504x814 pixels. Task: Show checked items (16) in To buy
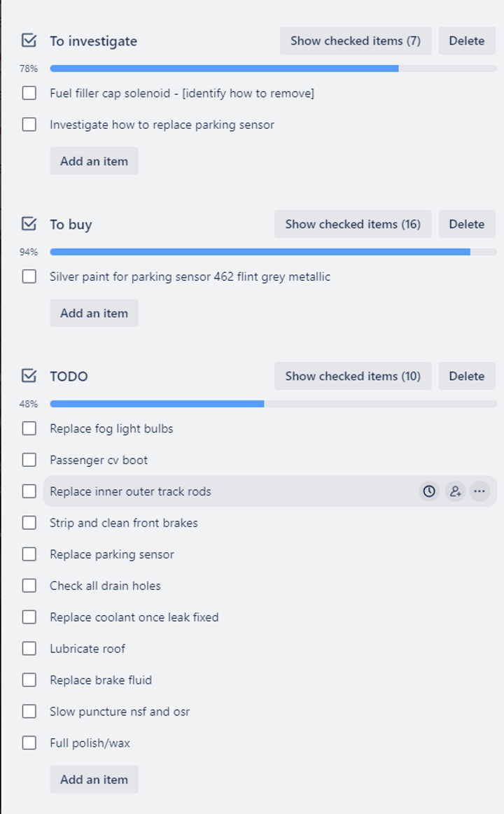click(353, 224)
